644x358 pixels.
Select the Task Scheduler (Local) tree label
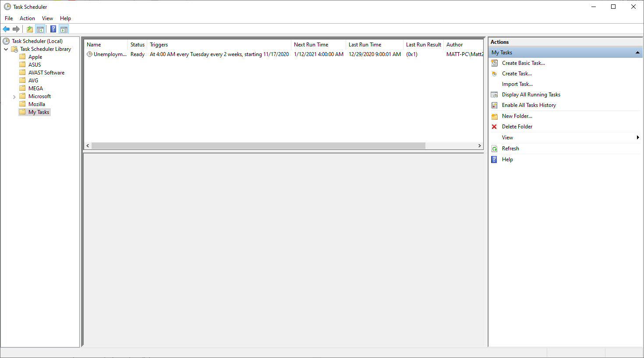(37, 41)
